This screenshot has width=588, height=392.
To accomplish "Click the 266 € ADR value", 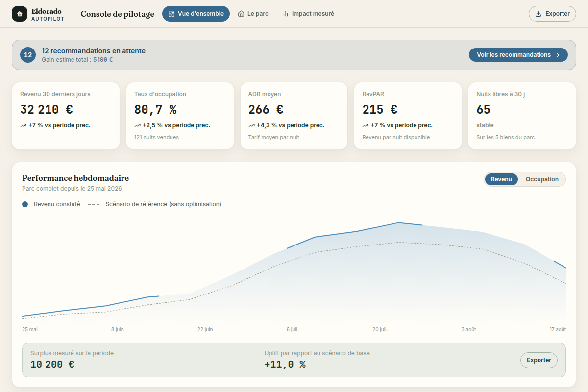I will click(266, 110).
